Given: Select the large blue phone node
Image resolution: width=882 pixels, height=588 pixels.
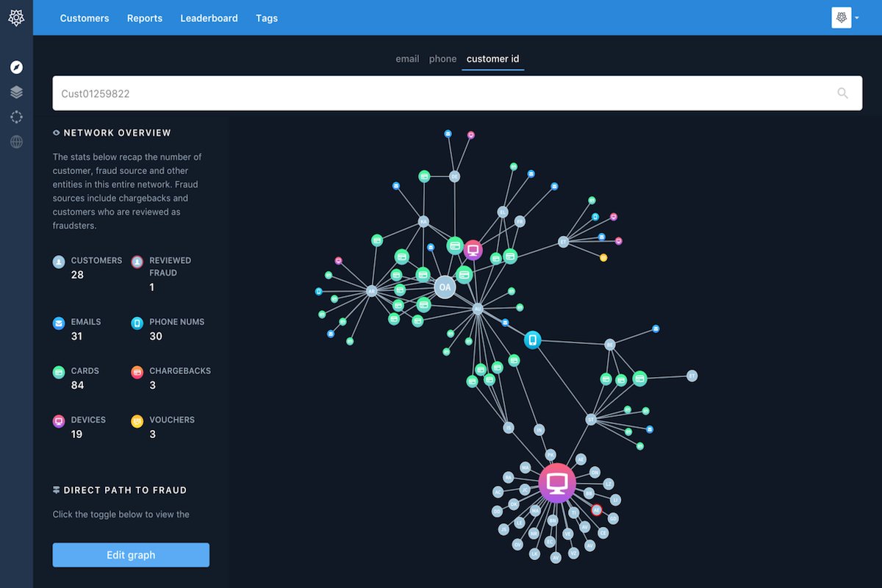Looking at the screenshot, I should (x=532, y=340).
